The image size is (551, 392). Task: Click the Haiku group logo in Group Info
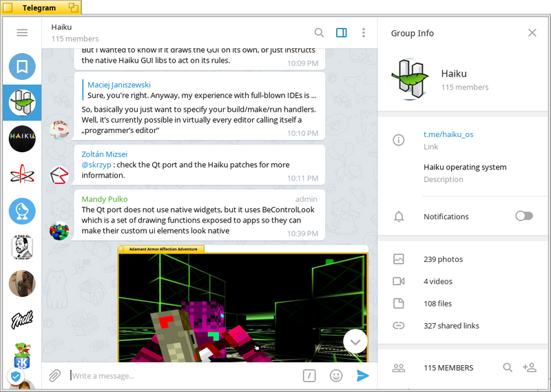coord(410,79)
